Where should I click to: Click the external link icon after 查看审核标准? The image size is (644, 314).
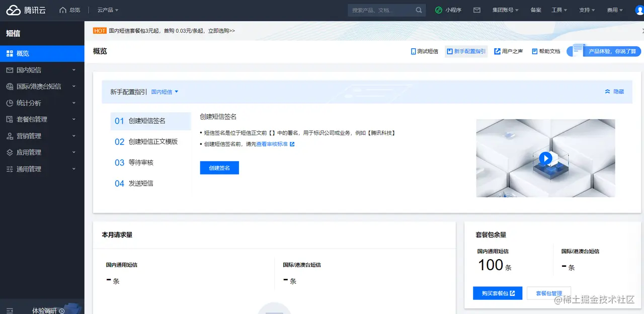(x=292, y=144)
